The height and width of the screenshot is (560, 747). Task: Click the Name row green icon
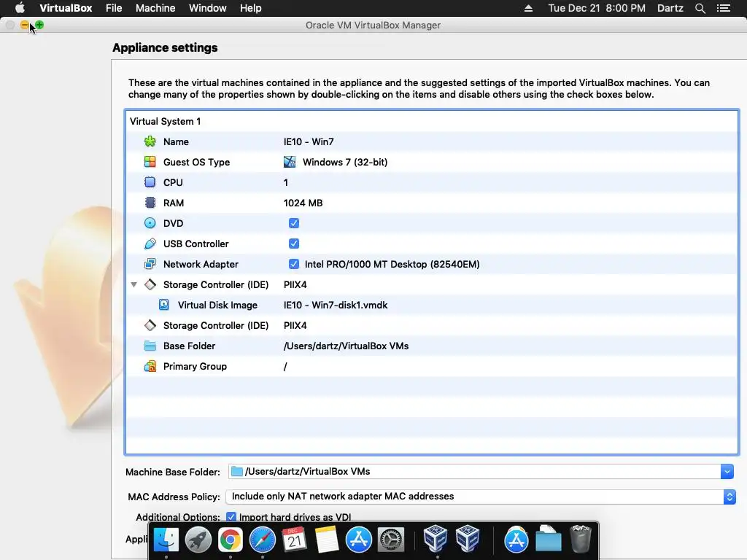[x=150, y=141]
